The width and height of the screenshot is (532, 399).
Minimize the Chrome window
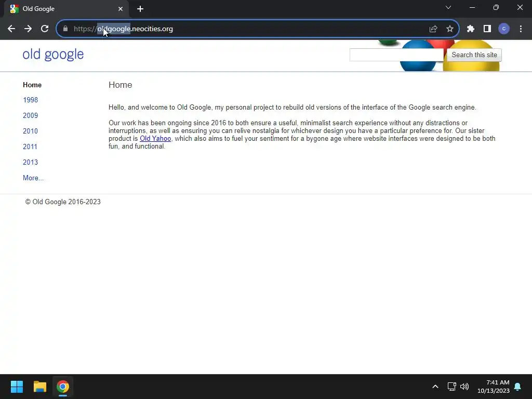click(472, 7)
